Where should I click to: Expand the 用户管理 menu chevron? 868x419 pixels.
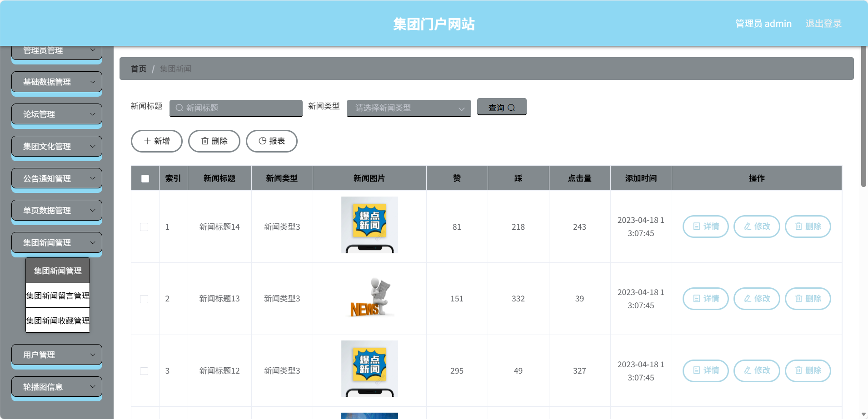[x=93, y=355]
